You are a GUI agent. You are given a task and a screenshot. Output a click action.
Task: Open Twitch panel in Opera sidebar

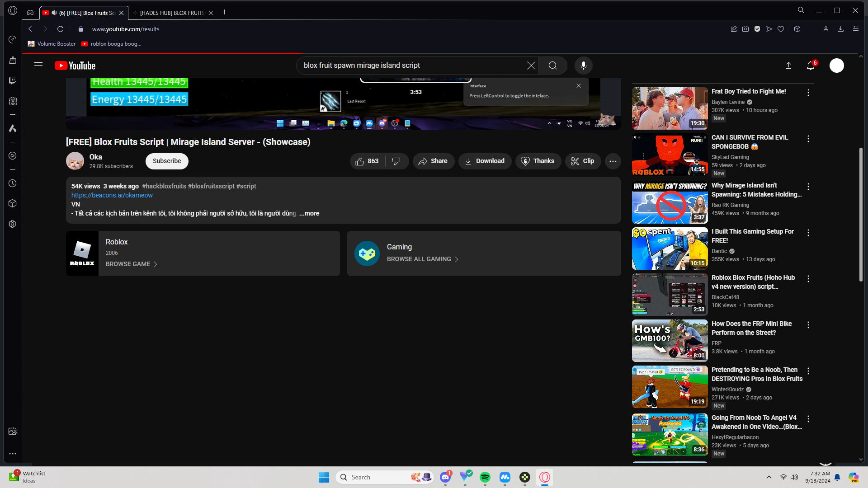tap(13, 80)
